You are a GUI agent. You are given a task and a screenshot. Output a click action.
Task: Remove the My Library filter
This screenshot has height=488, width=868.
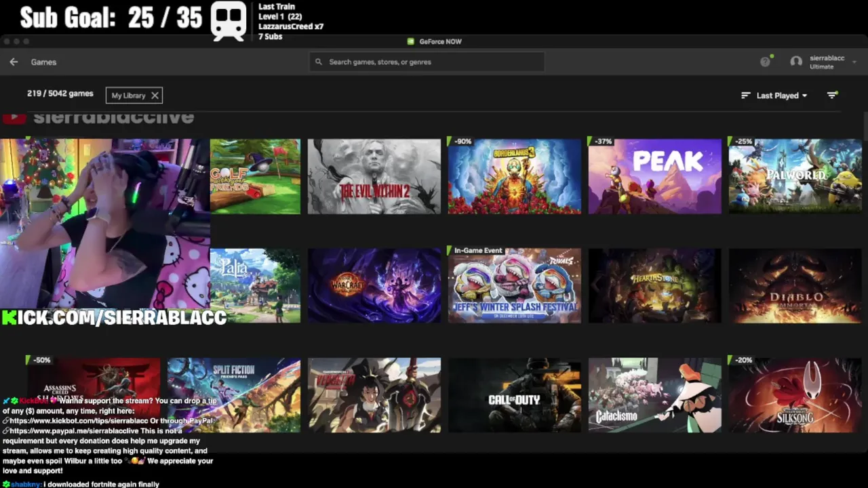click(155, 96)
